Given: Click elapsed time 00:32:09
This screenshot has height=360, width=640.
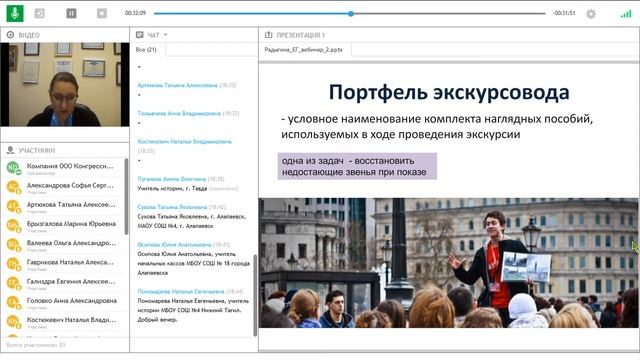Looking at the screenshot, I should pyautogui.click(x=135, y=13).
